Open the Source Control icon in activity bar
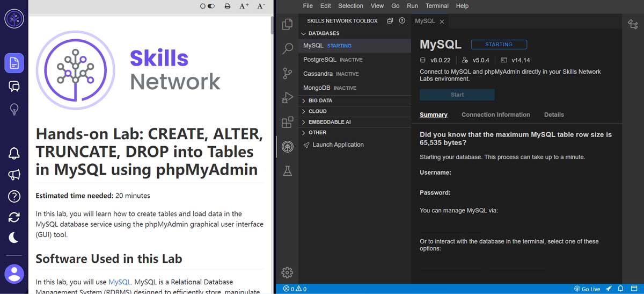This screenshot has width=644, height=294. 288,73
